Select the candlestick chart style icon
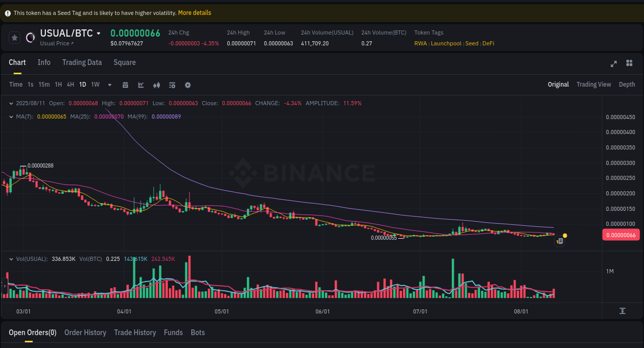The height and width of the screenshot is (348, 644). [x=157, y=85]
